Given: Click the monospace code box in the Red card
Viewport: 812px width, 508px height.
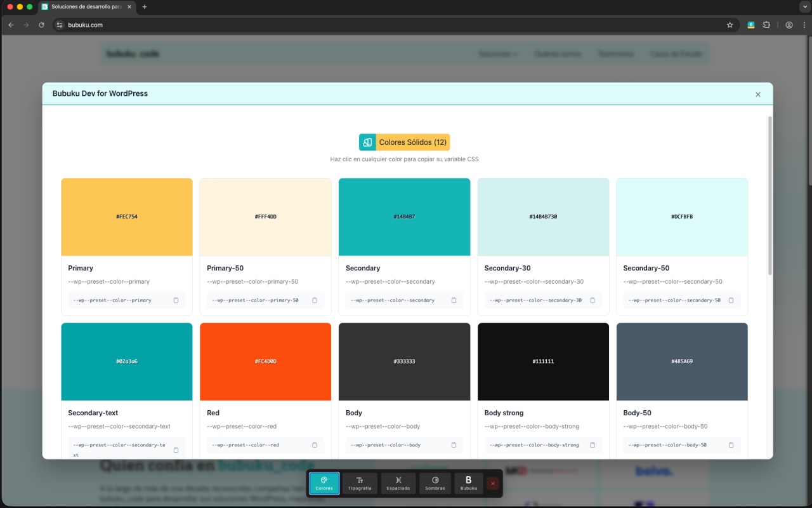Looking at the screenshot, I should point(266,445).
